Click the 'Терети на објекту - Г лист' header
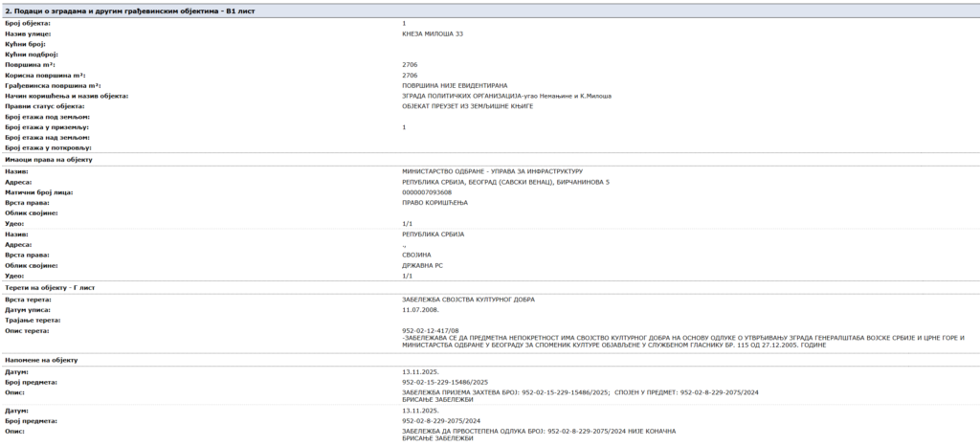Screen dimensions: 980x446 point(50,287)
